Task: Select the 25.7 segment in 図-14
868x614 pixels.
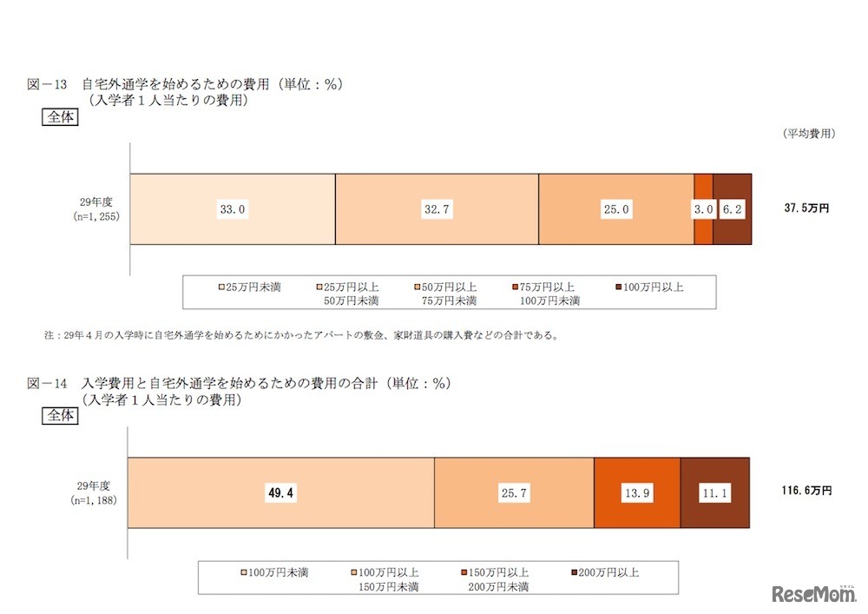Action: (514, 492)
